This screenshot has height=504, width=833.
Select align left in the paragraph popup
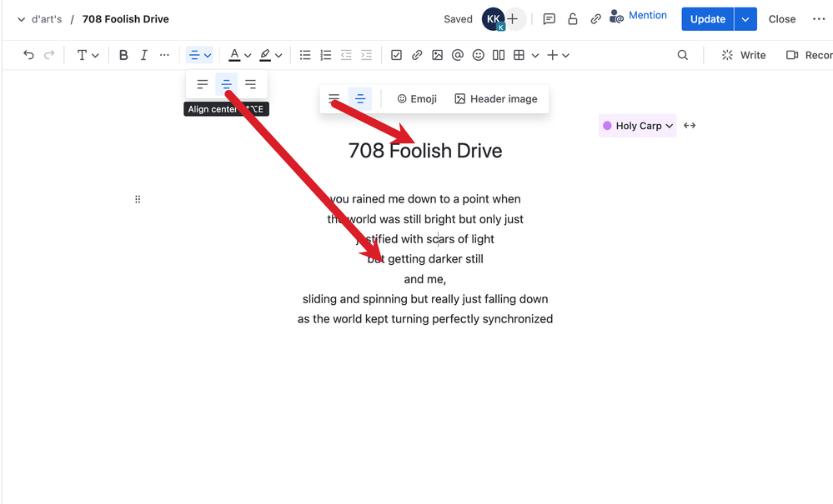pos(203,84)
